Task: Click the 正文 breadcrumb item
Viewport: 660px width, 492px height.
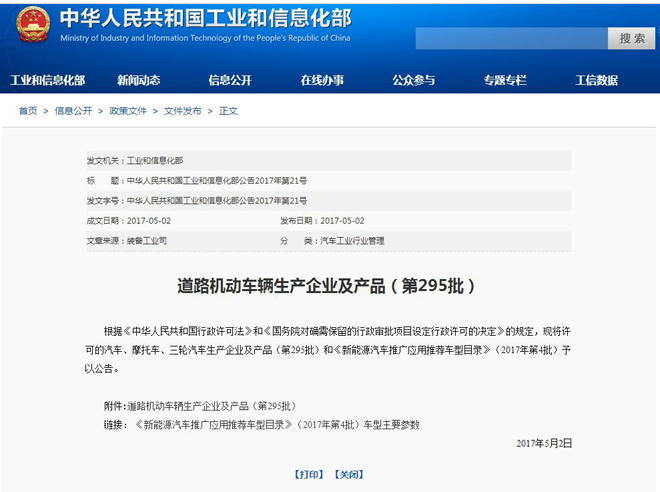Action: [x=229, y=111]
